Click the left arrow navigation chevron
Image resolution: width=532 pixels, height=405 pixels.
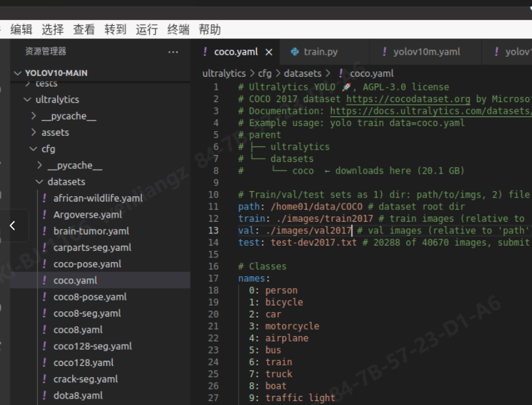click(12, 226)
